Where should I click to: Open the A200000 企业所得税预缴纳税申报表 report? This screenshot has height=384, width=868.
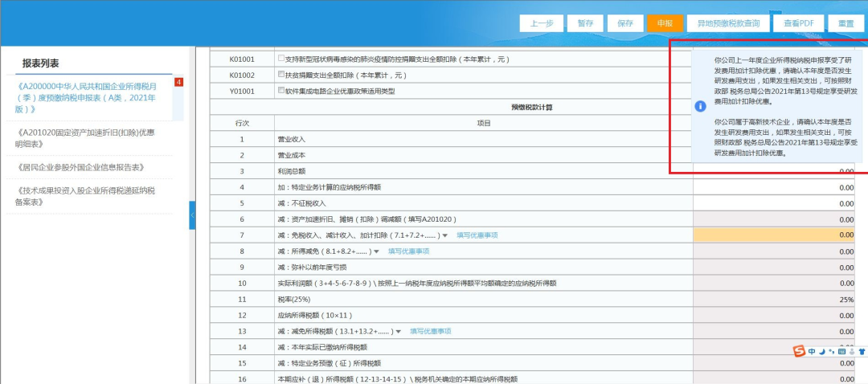tap(86, 97)
